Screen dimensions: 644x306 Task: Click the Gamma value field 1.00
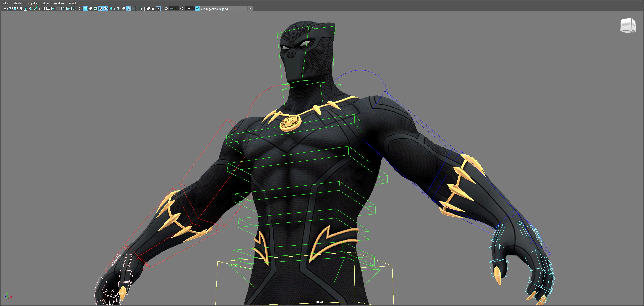189,8
